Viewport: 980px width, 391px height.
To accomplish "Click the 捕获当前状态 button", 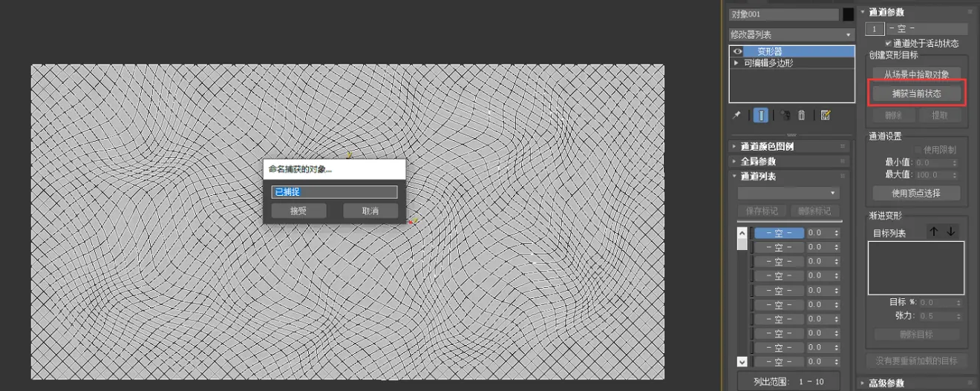I will pos(917,93).
